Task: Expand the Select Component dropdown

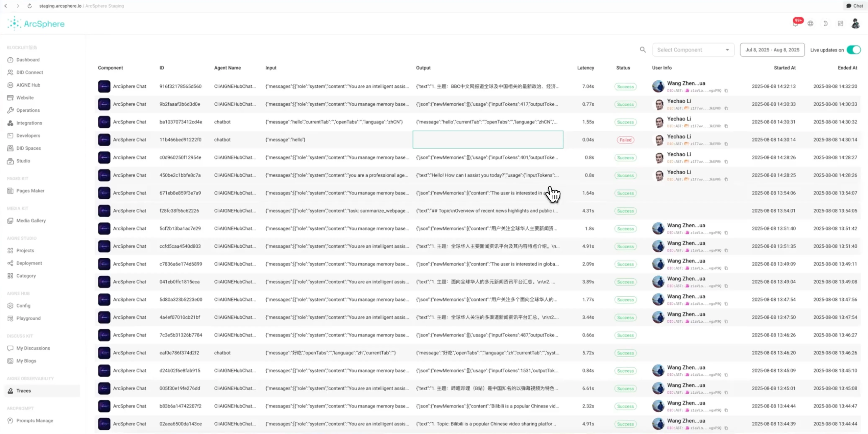Action: 693,50
